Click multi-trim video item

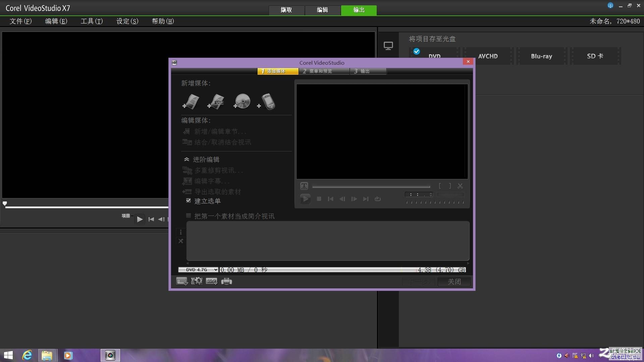tap(213, 170)
